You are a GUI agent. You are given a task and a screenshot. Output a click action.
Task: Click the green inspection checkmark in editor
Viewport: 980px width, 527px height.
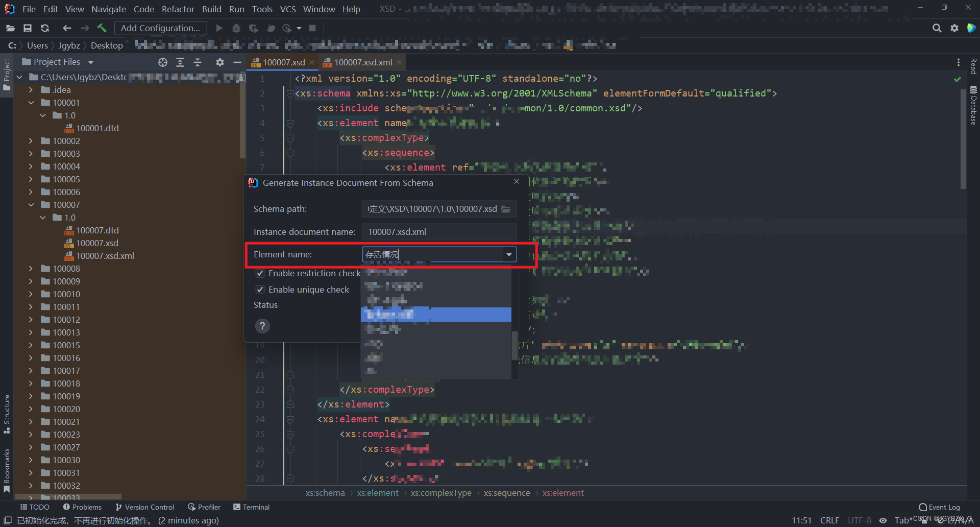(x=958, y=79)
